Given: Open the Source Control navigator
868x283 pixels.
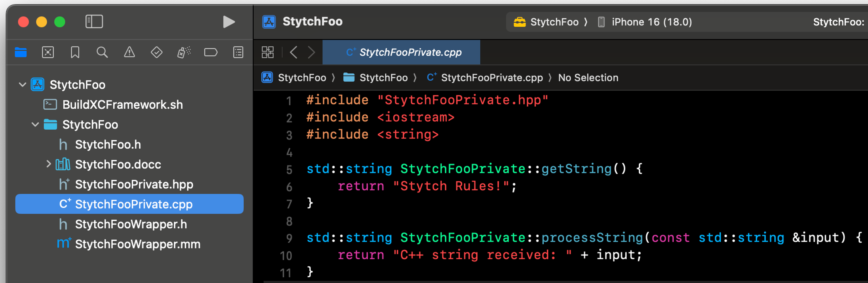Looking at the screenshot, I should 48,52.
